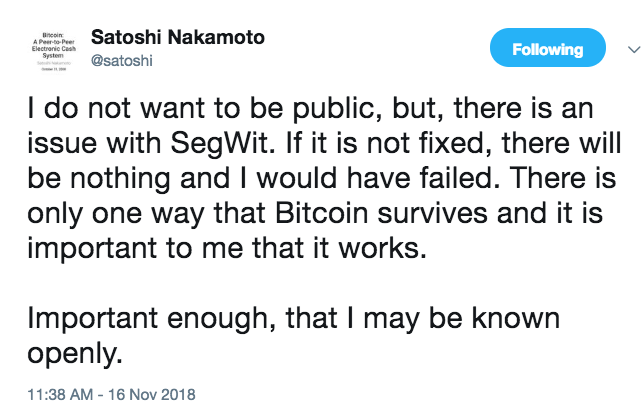Click the blue Following button
The height and width of the screenshot is (411, 642).
[547, 49]
